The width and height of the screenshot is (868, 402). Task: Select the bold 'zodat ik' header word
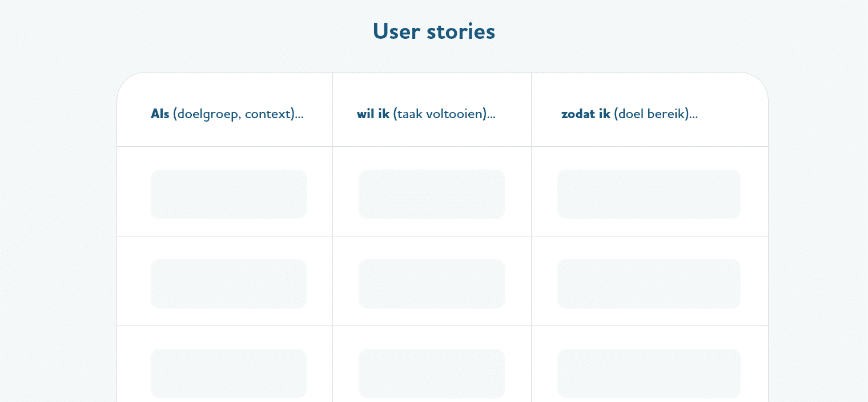(x=586, y=114)
